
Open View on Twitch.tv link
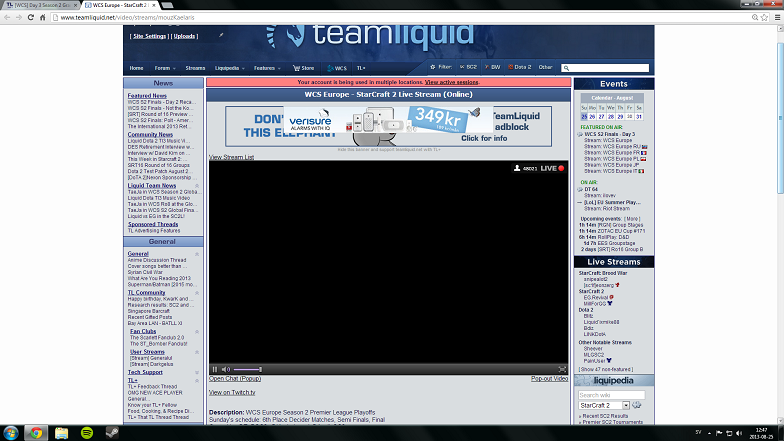[232, 392]
